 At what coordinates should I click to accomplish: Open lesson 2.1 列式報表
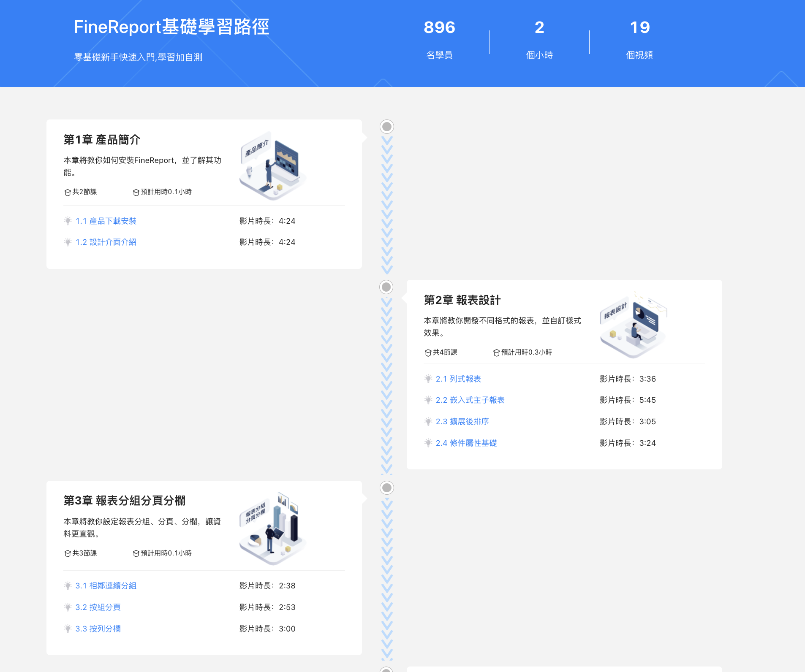458,379
